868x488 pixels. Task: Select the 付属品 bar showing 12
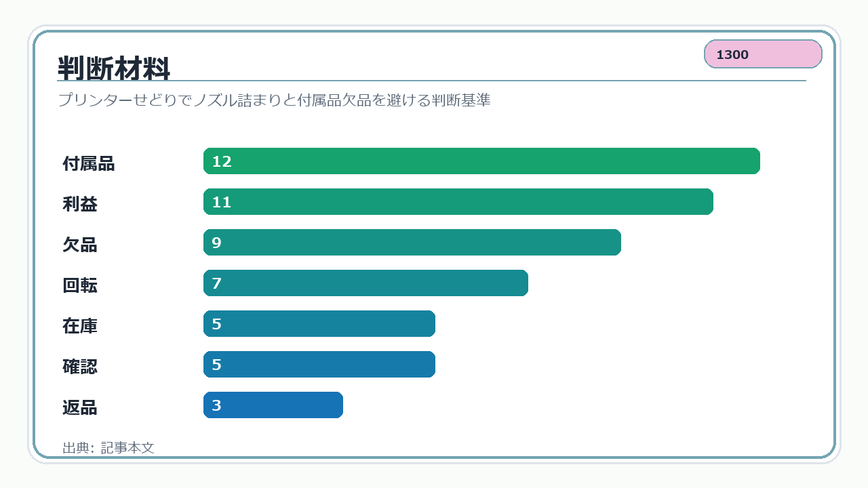tap(481, 161)
